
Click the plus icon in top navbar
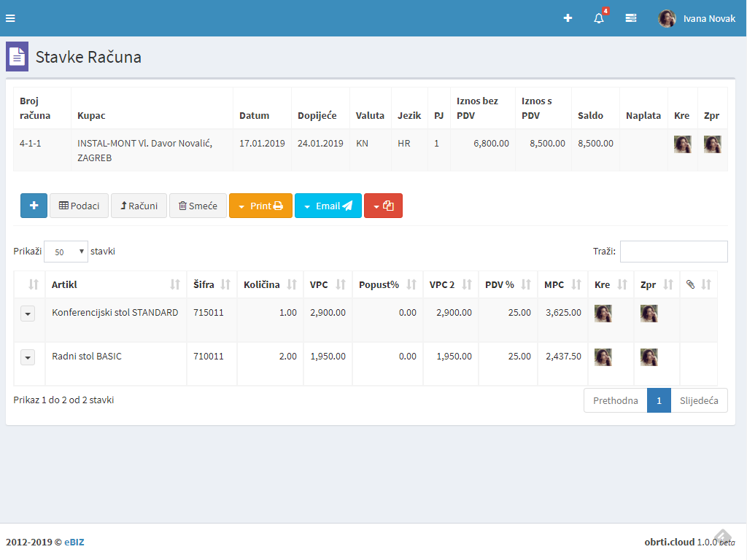point(568,18)
